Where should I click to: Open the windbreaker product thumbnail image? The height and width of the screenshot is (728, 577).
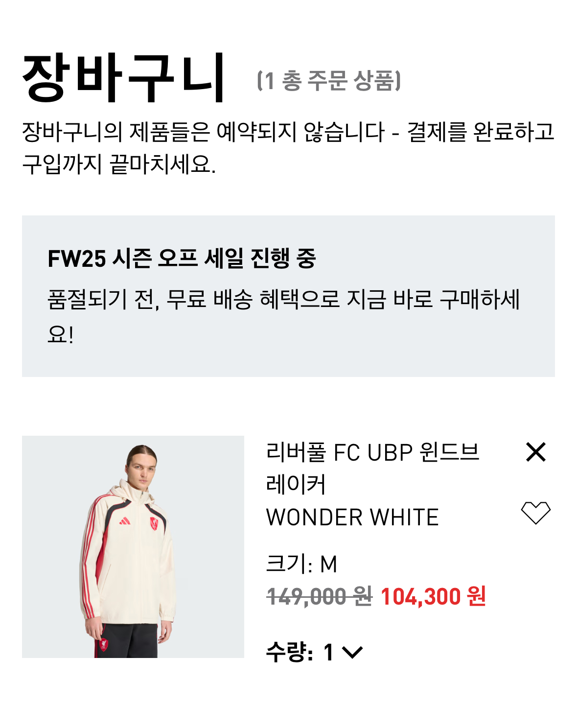pos(133,547)
